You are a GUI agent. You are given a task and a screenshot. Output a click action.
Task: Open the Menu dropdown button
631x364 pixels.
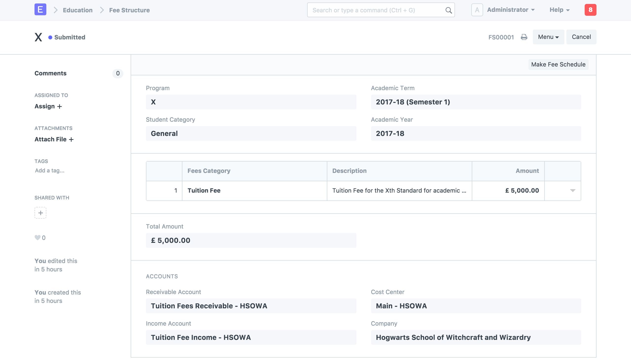(548, 37)
